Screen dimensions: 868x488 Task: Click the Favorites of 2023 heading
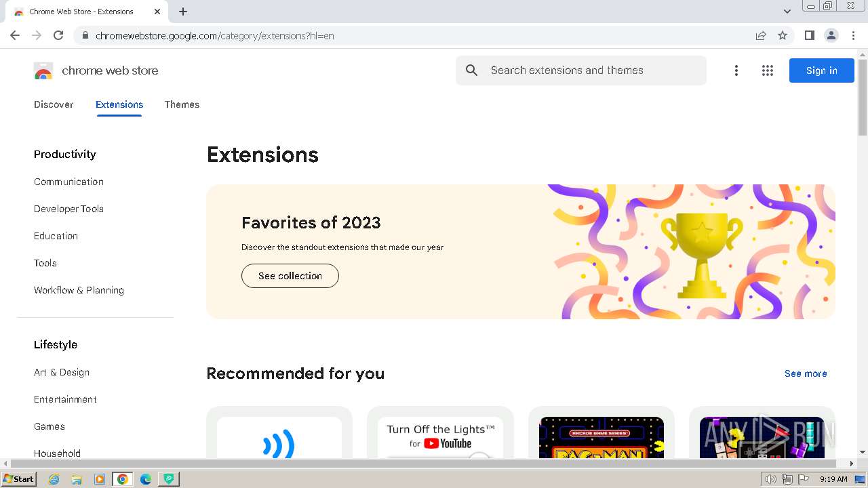pos(311,222)
